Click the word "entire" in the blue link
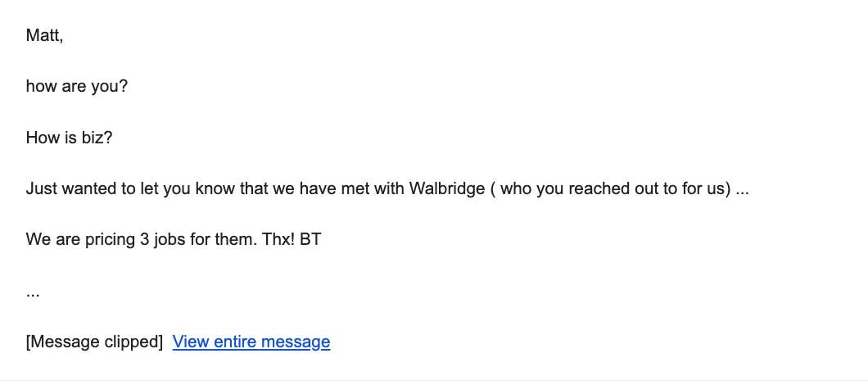Image resolution: width=868 pixels, height=385 pixels. tap(235, 342)
